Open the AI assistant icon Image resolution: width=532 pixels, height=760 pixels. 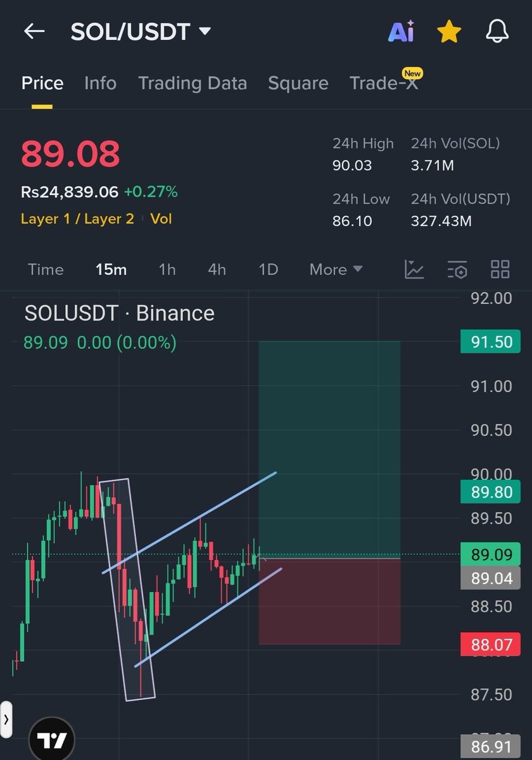tap(401, 31)
